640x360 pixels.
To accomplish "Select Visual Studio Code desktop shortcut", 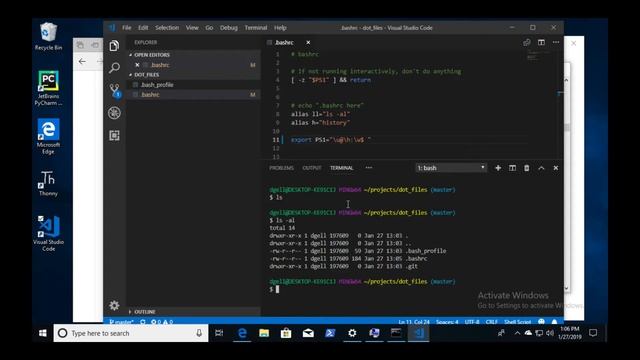I will tap(48, 233).
